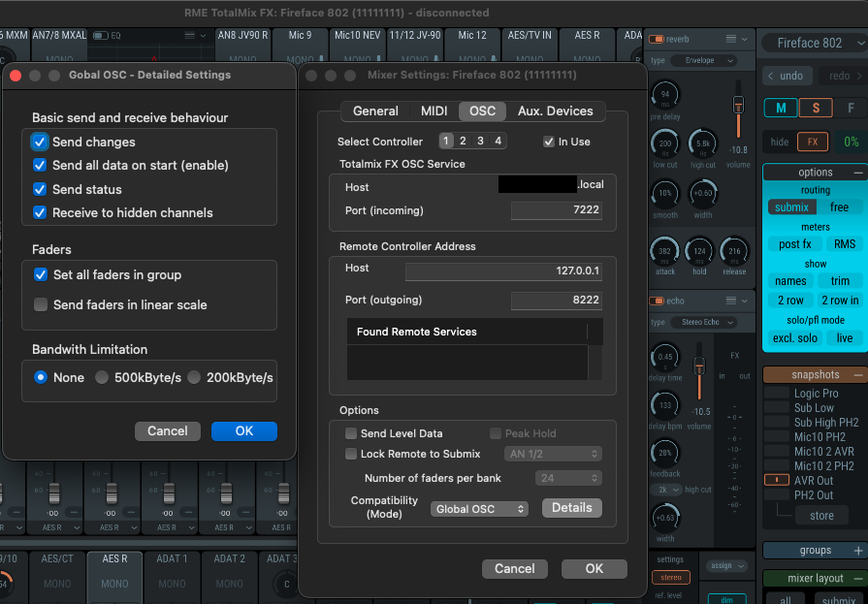Screen dimensions: 868x604
Task: Collapse the snapshots panel minus icon
Action: (x=858, y=375)
